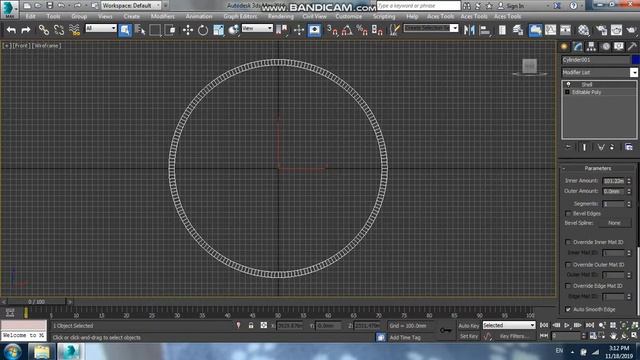
Task: Open the Modifier List dropdown
Action: [633, 73]
